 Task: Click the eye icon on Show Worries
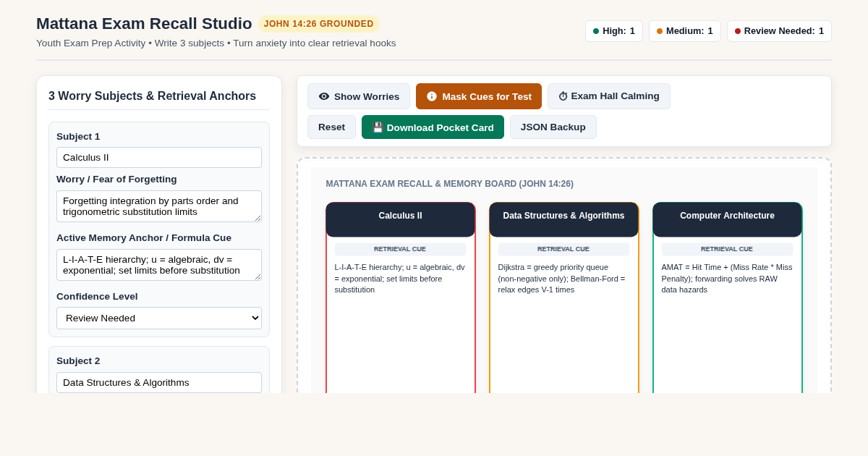324,96
